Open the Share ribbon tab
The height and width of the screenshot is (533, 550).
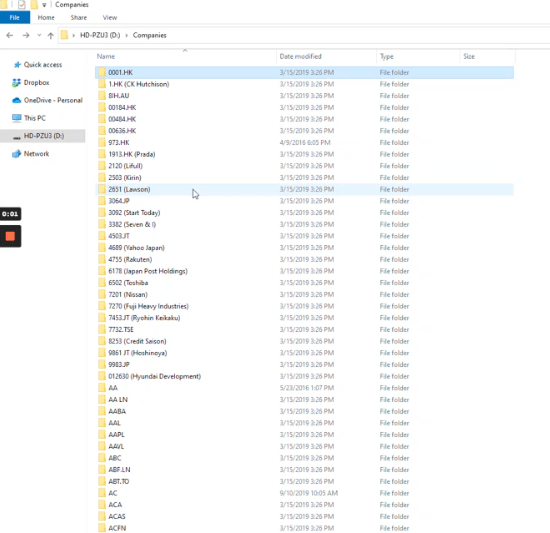[x=79, y=18]
